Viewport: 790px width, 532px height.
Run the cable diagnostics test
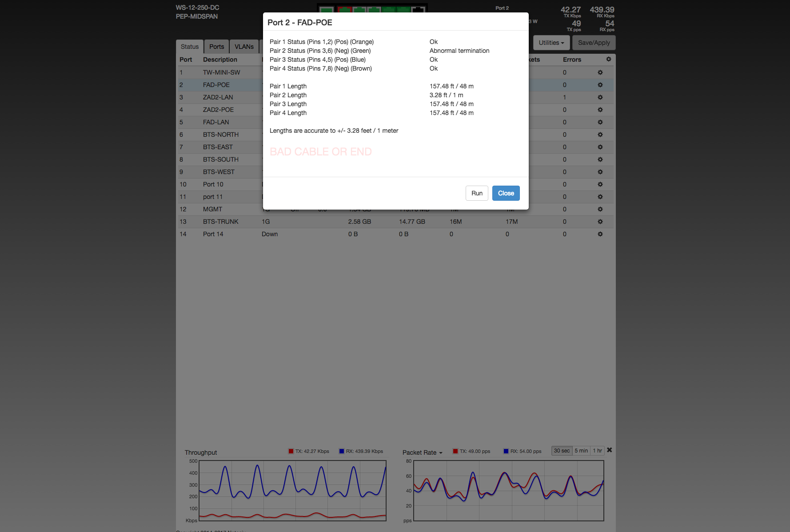pyautogui.click(x=477, y=193)
